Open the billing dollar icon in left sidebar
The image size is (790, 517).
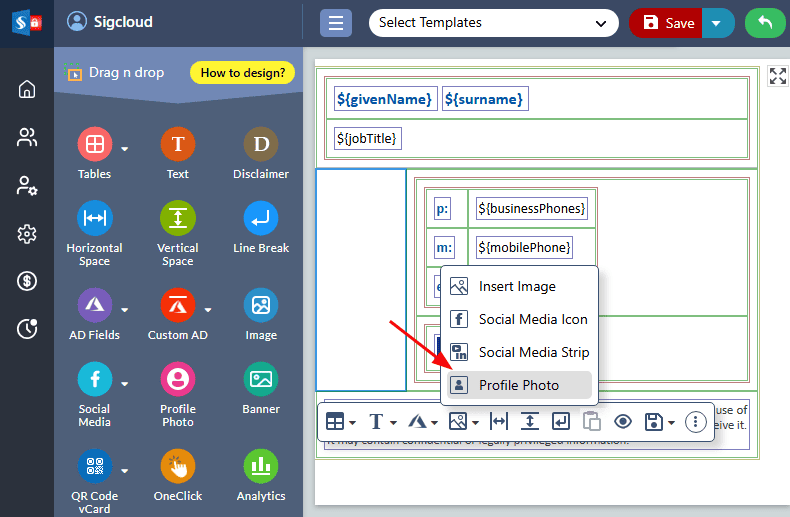(27, 281)
